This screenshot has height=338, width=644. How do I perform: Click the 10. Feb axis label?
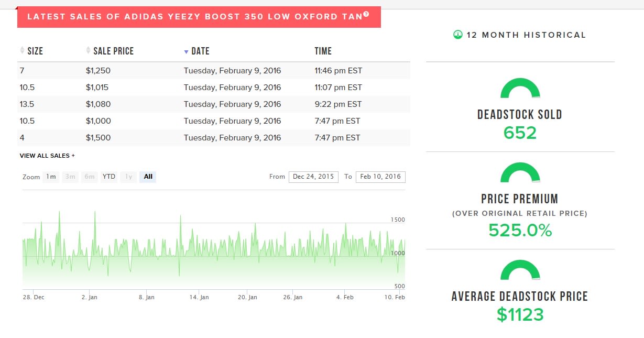click(396, 297)
